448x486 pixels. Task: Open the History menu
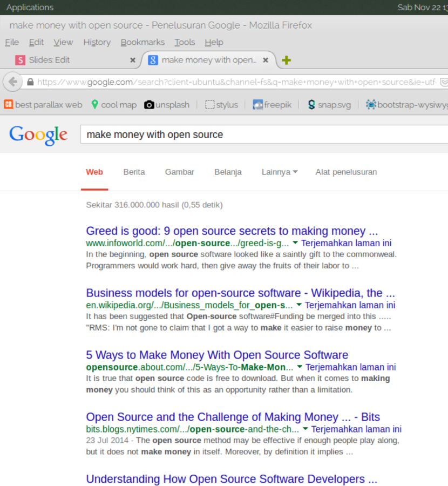point(97,42)
